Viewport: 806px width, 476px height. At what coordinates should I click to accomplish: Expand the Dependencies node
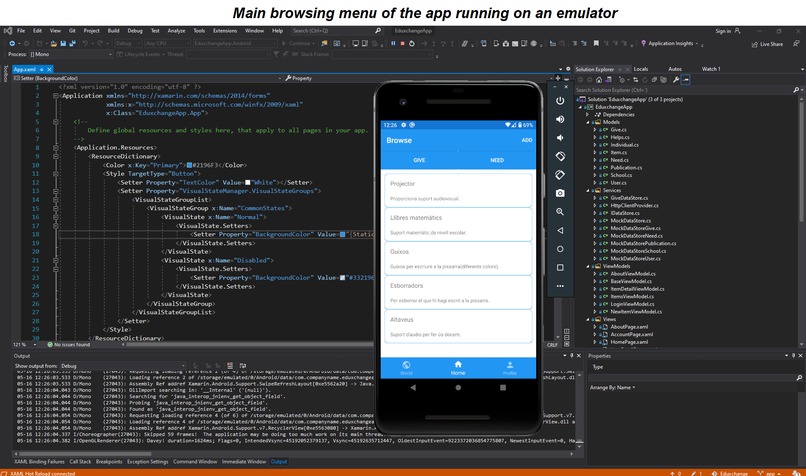588,115
